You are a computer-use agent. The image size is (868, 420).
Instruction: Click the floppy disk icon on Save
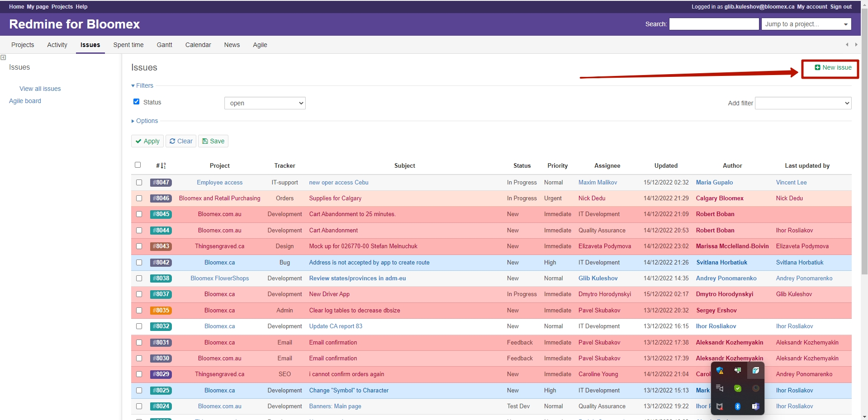coord(205,141)
